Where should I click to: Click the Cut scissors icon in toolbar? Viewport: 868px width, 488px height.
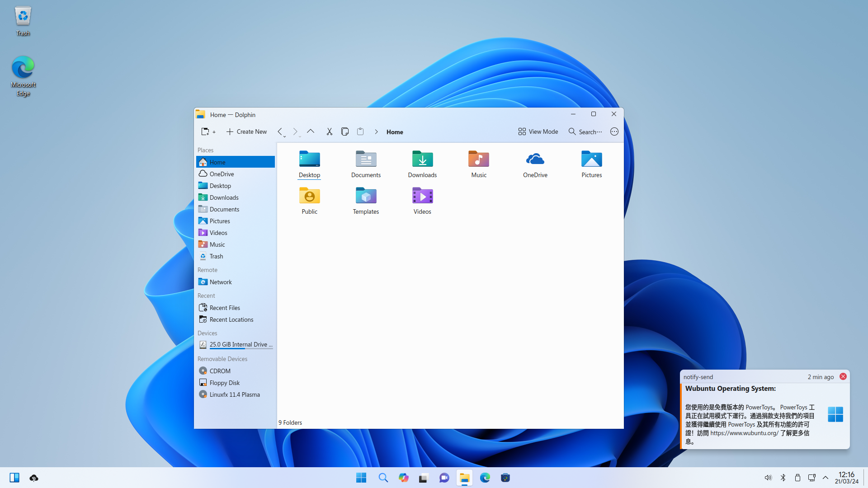tap(329, 131)
